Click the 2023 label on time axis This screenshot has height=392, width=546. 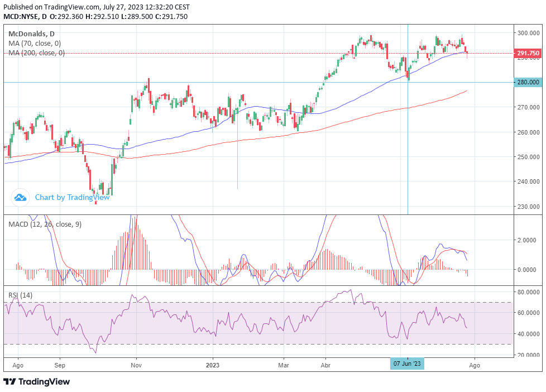click(x=212, y=365)
